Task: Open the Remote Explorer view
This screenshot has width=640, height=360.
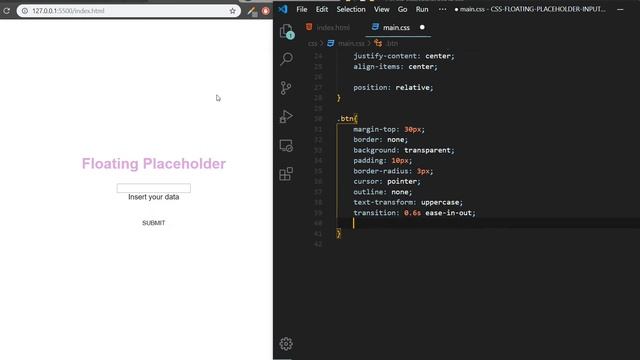Action: 286,146
